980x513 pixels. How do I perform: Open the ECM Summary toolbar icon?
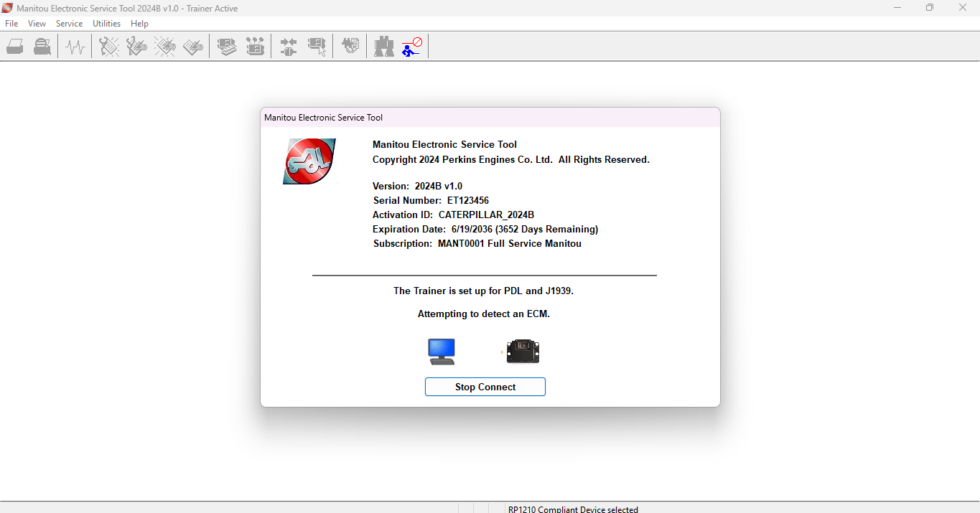coord(228,47)
